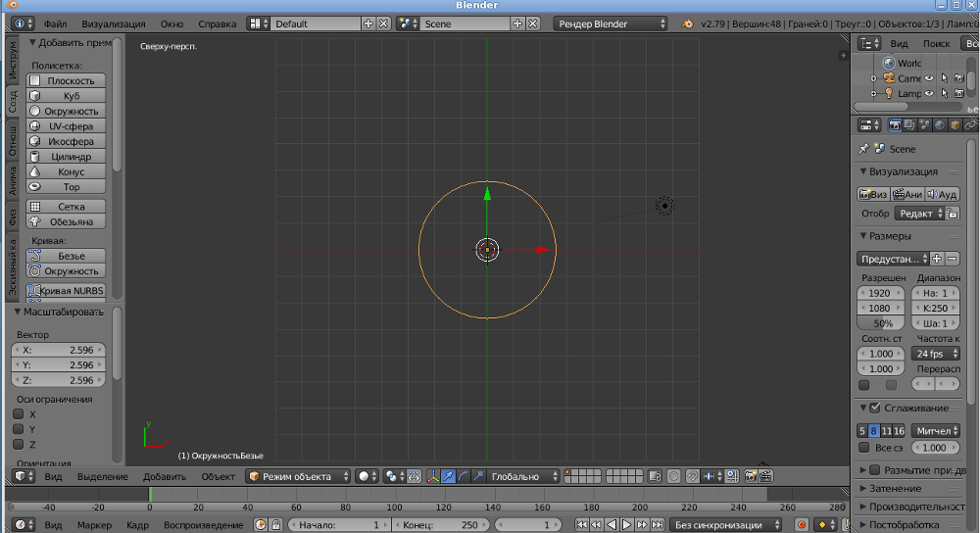Viewport: 980px width, 533px height.
Task: Enable the Размытие motion blur checkbox
Action: click(x=875, y=470)
